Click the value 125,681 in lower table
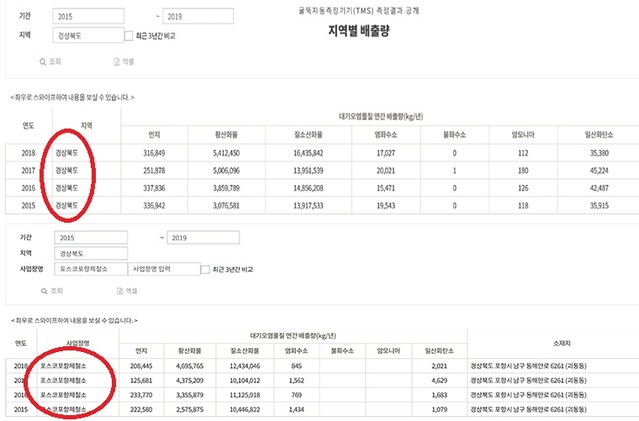Image resolution: width=639 pixels, height=421 pixels. [141, 381]
